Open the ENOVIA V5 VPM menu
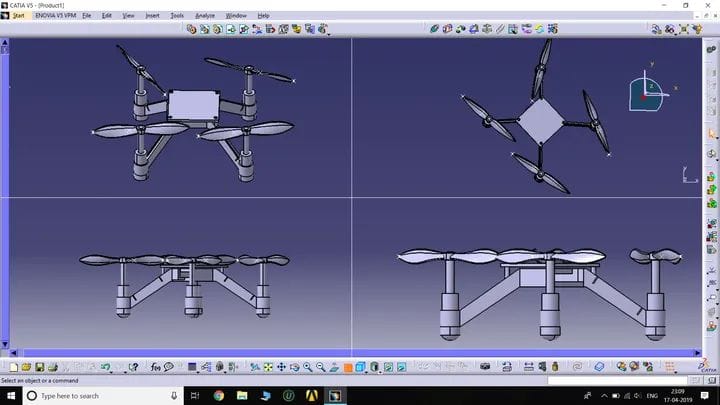 click(55, 16)
